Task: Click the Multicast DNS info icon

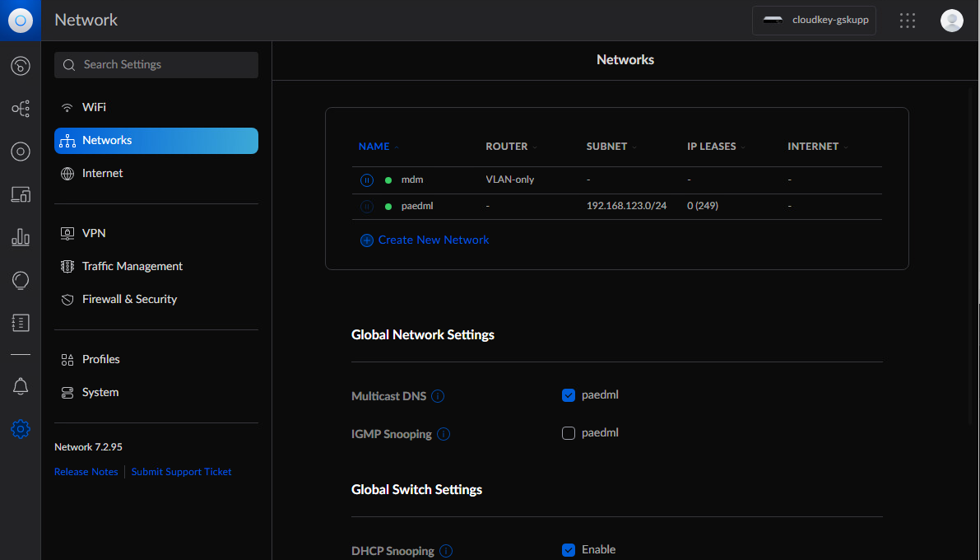Action: tap(438, 396)
